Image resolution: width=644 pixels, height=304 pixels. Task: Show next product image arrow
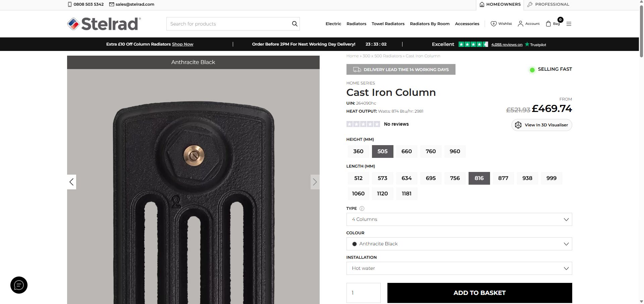click(x=315, y=182)
